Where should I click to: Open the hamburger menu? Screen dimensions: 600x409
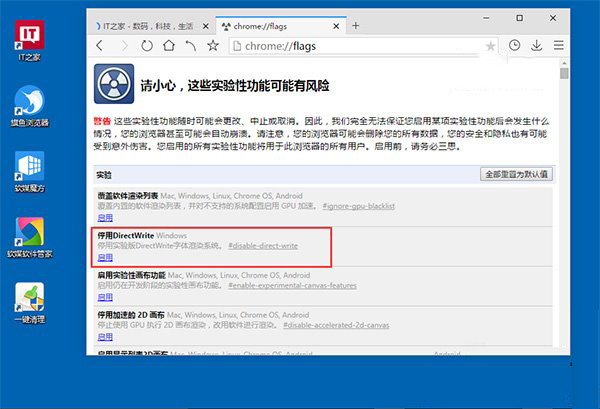[x=559, y=46]
